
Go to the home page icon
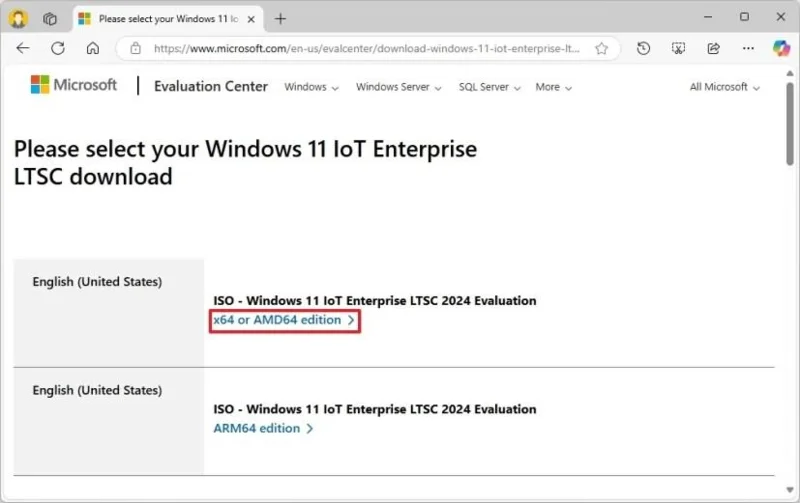(x=92, y=48)
